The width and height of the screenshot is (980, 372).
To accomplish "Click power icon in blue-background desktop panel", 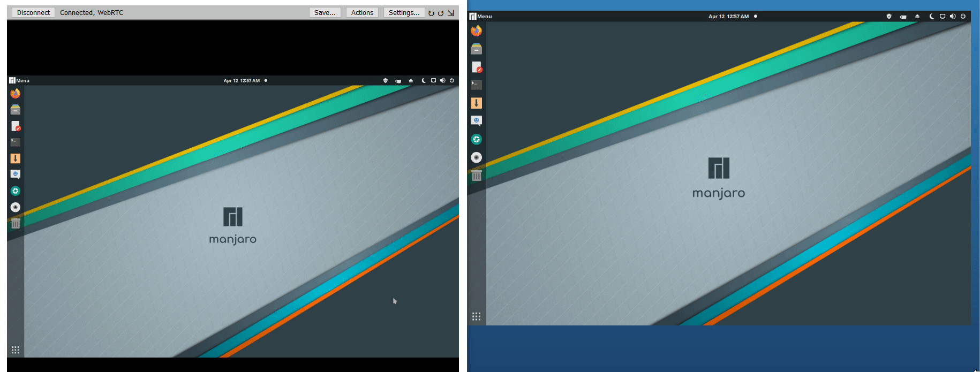I will point(963,17).
